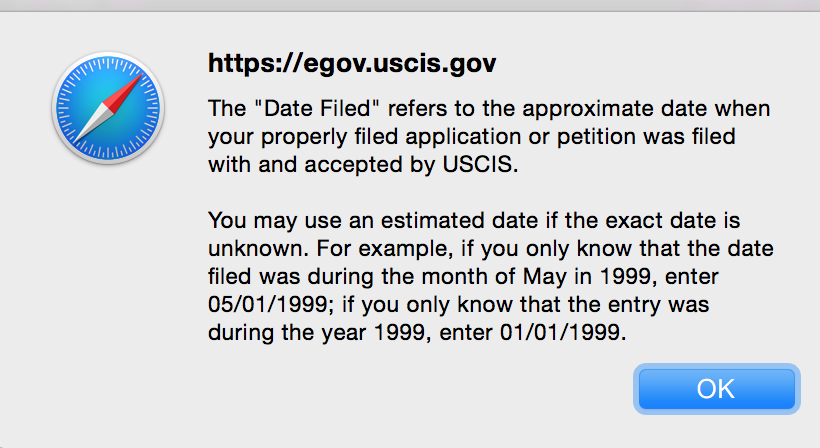Click the "For example" text in the message
Viewport: 820px width, 448px height.
coord(382,249)
